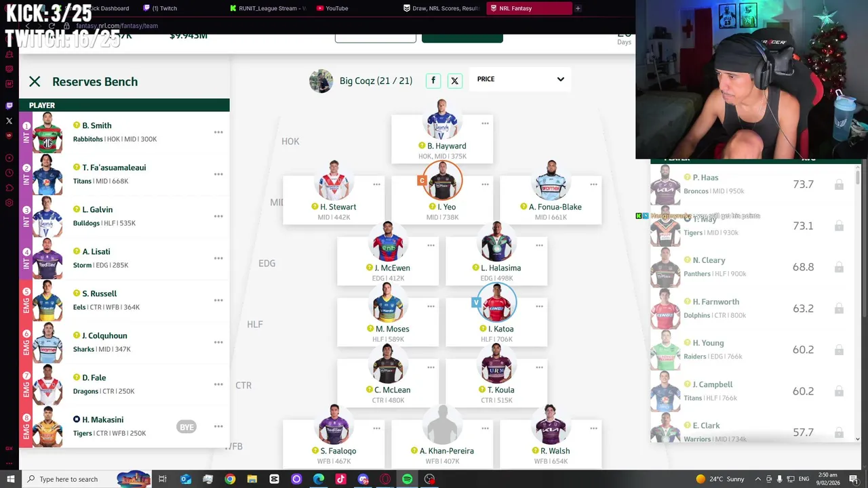Click lock icon for N. Cleary

839,267
